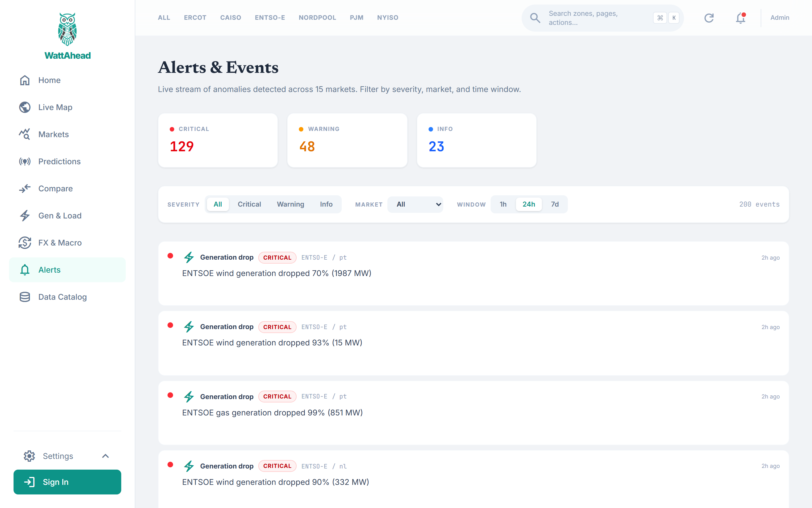Switch to PJM tab
812x508 pixels.
point(357,17)
